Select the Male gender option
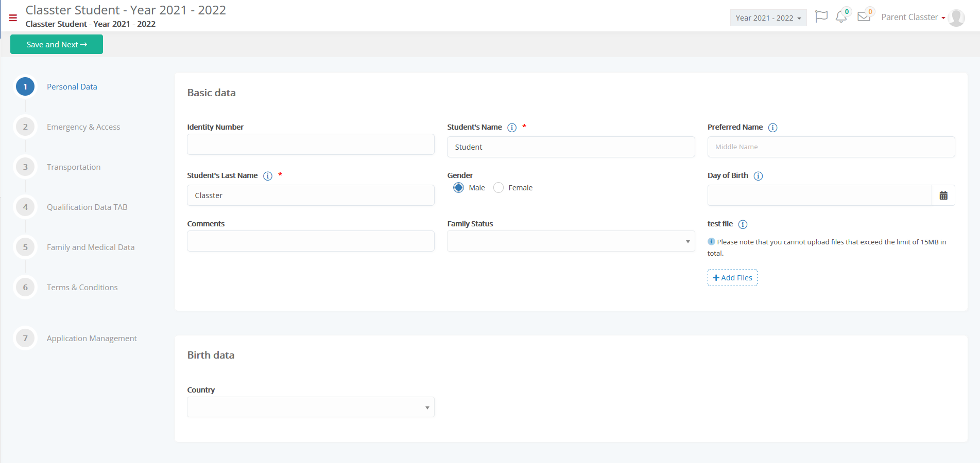The width and height of the screenshot is (980, 463). (x=458, y=188)
